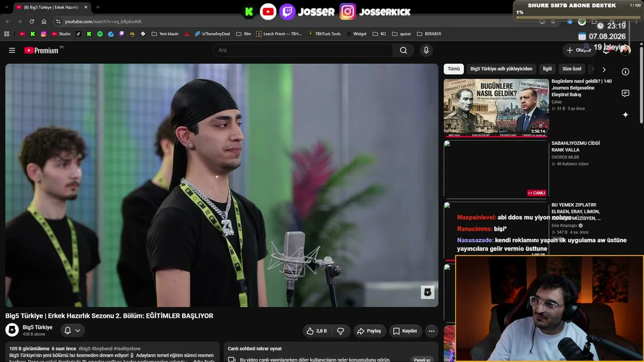Screen dimensions: 644x362
Task: Click the YouTube search field Ara
Action: point(303,50)
